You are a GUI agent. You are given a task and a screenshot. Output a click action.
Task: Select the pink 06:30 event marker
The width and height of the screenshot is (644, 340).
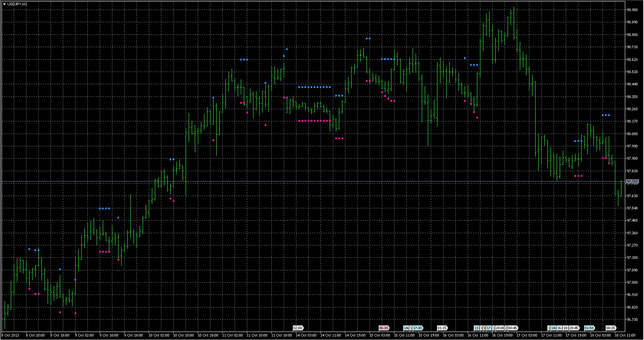tap(384, 328)
